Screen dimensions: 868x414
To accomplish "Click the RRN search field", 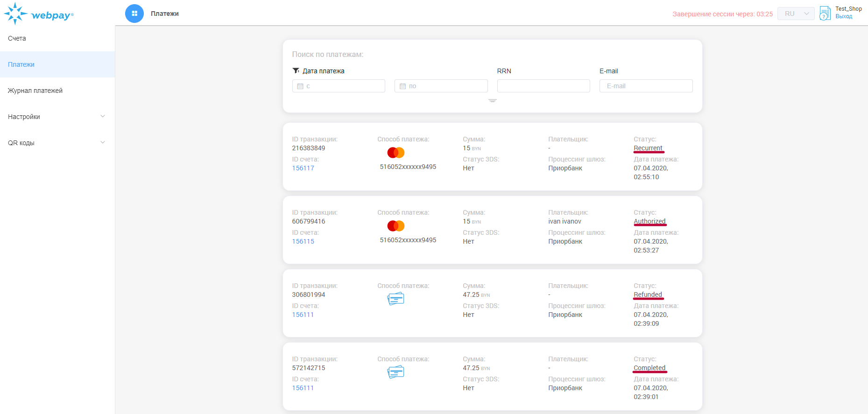I will point(543,86).
